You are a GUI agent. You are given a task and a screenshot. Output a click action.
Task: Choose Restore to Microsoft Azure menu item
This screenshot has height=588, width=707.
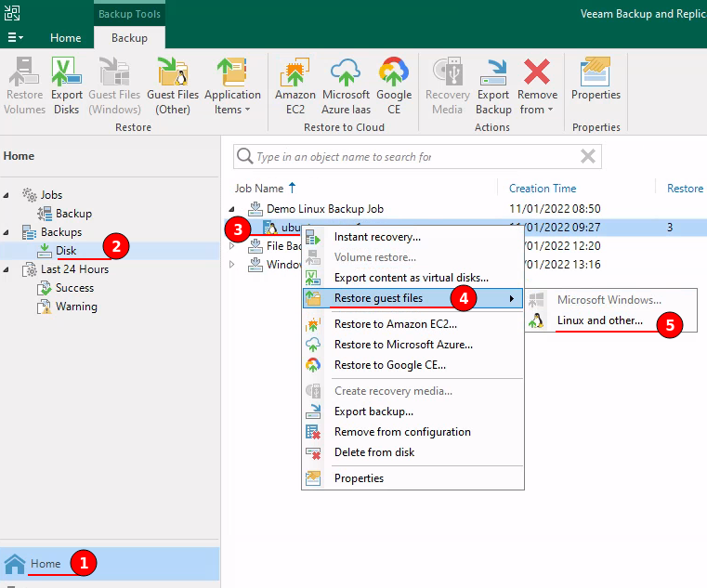point(403,345)
